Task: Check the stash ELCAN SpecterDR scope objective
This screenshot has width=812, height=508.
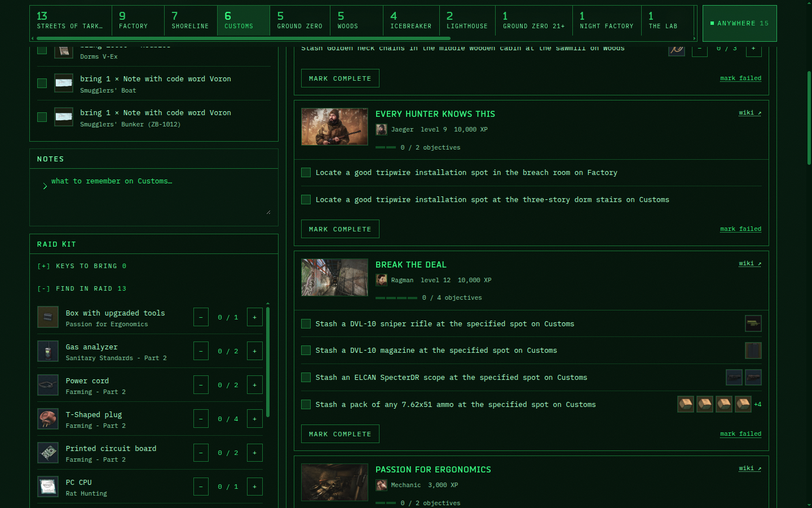Action: tap(306, 378)
